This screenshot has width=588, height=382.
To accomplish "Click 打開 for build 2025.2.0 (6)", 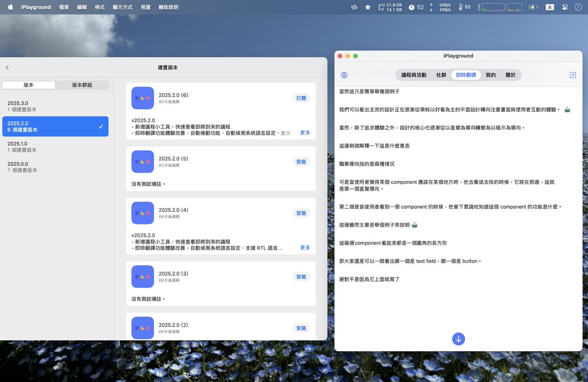I will (x=301, y=98).
